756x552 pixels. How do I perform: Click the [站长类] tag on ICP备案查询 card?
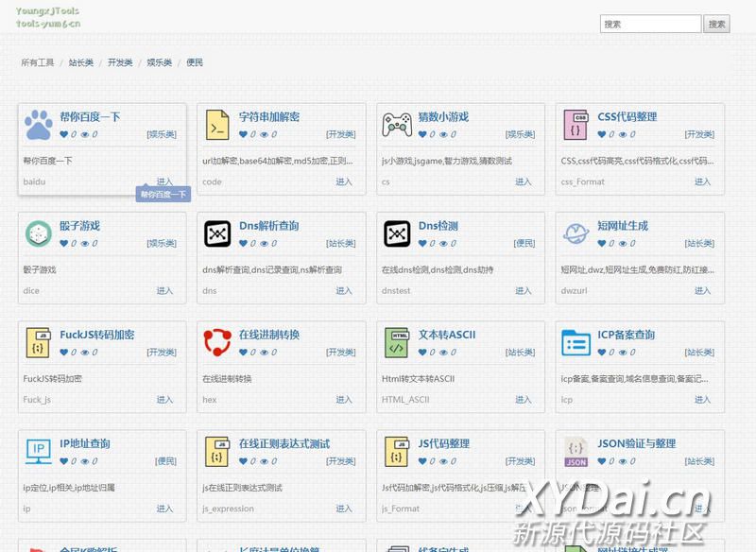pos(699,353)
